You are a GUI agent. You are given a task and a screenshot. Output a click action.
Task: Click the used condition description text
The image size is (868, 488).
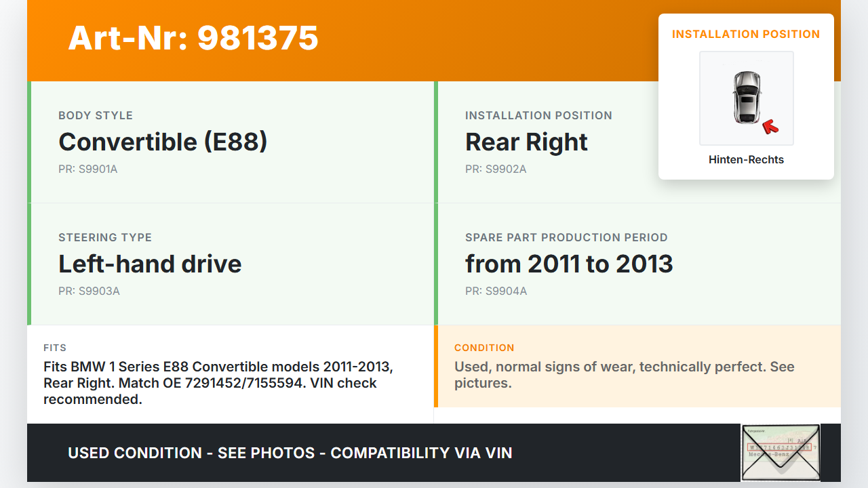coord(624,375)
